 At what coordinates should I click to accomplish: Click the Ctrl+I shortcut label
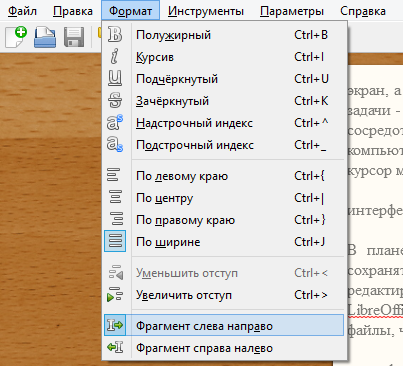(309, 57)
